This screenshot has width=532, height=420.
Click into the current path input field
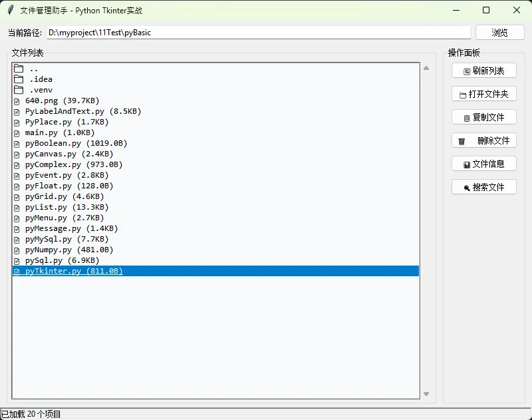coord(258,33)
